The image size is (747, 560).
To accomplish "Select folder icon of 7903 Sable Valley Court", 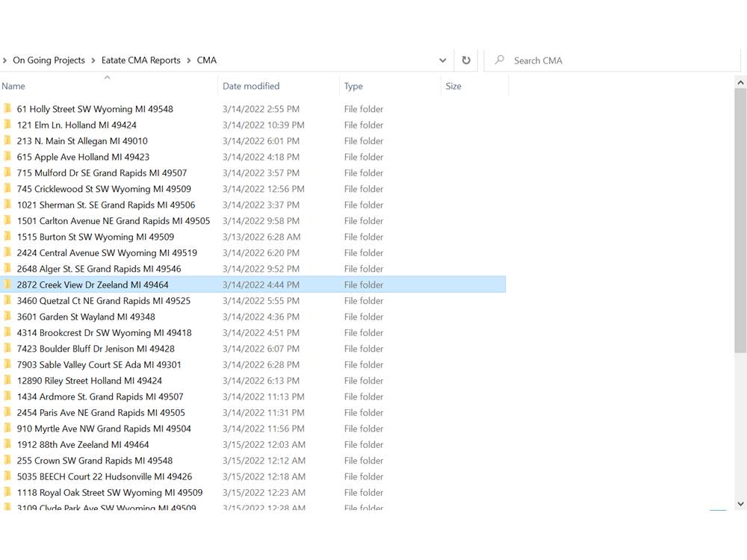I will click(x=7, y=364).
